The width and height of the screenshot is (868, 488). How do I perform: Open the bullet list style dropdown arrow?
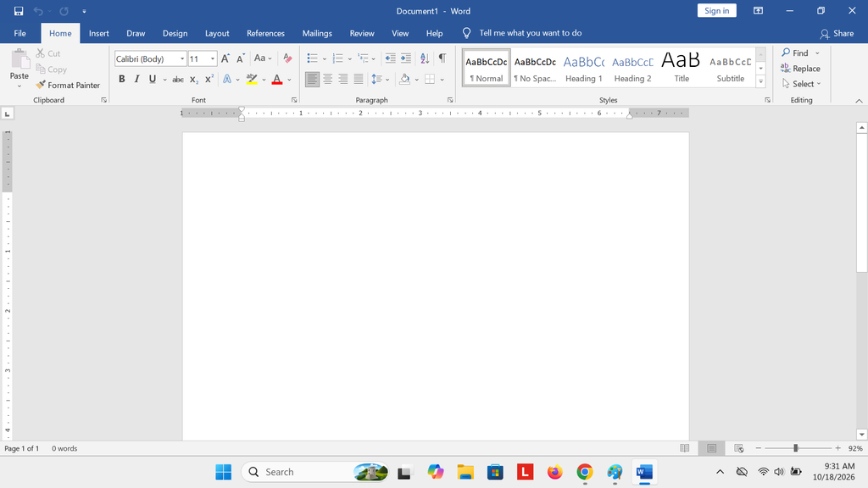click(x=325, y=58)
